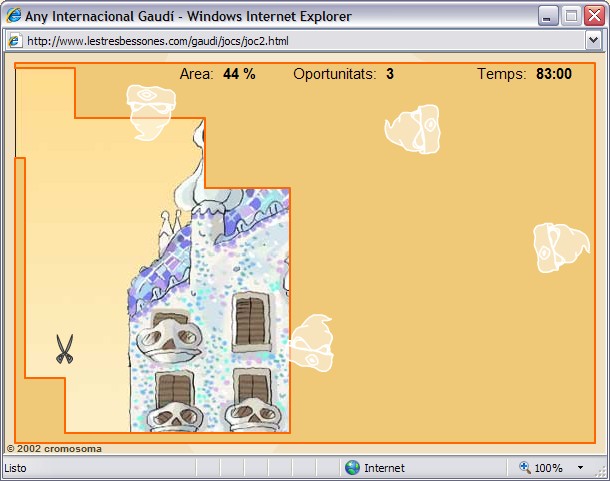Image resolution: width=610 pixels, height=481 pixels.
Task: Click the ghost mask in the upper right area
Action: [x=412, y=129]
